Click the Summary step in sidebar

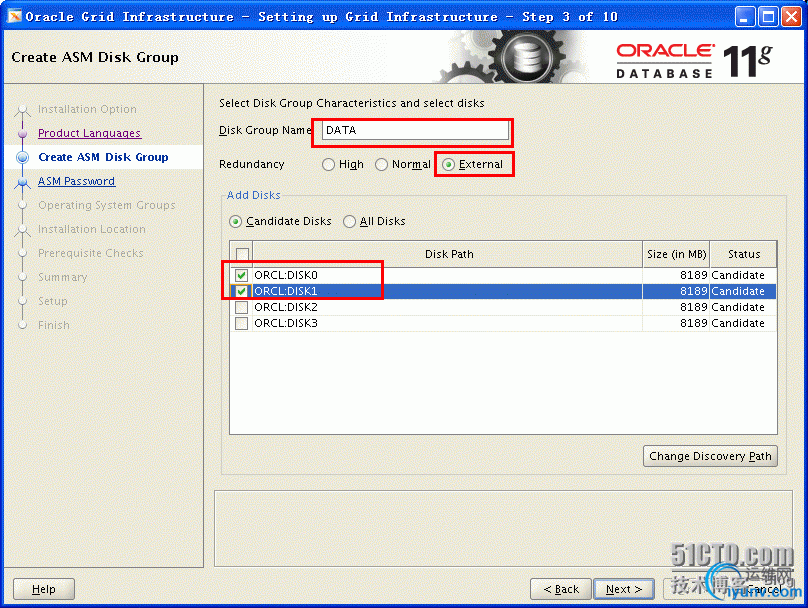pyautogui.click(x=63, y=277)
